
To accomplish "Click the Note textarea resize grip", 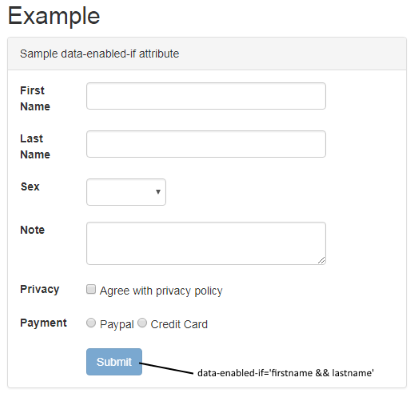I will pyautogui.click(x=321, y=261).
